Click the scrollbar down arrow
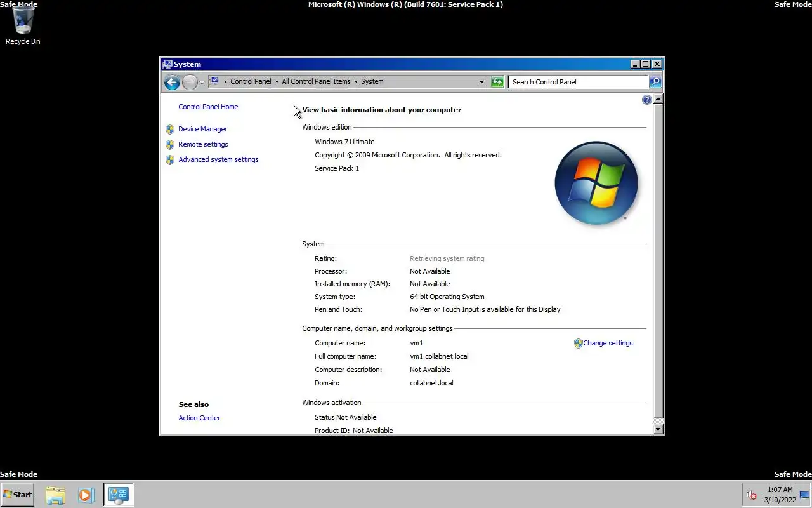 click(x=658, y=429)
